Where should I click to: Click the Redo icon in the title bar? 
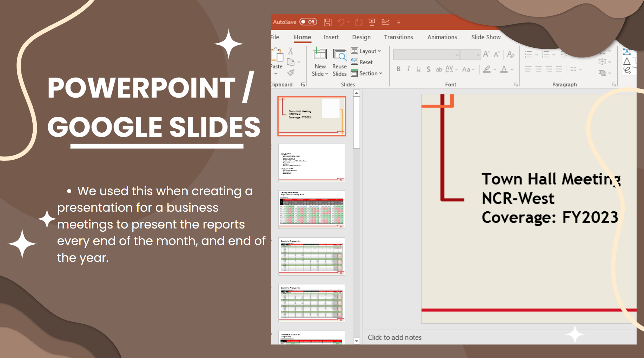pyautogui.click(x=358, y=22)
